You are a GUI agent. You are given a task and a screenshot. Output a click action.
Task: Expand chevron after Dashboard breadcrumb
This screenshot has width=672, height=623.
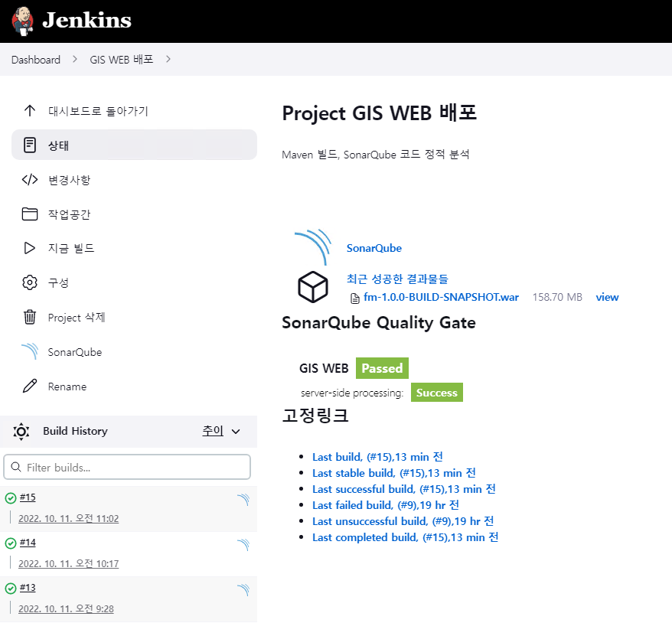(x=75, y=59)
